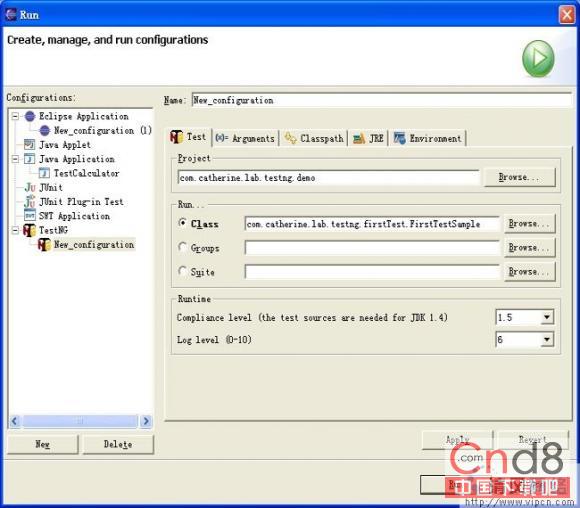This screenshot has width=580, height=508.
Task: Click the Suite text field
Action: click(x=372, y=272)
